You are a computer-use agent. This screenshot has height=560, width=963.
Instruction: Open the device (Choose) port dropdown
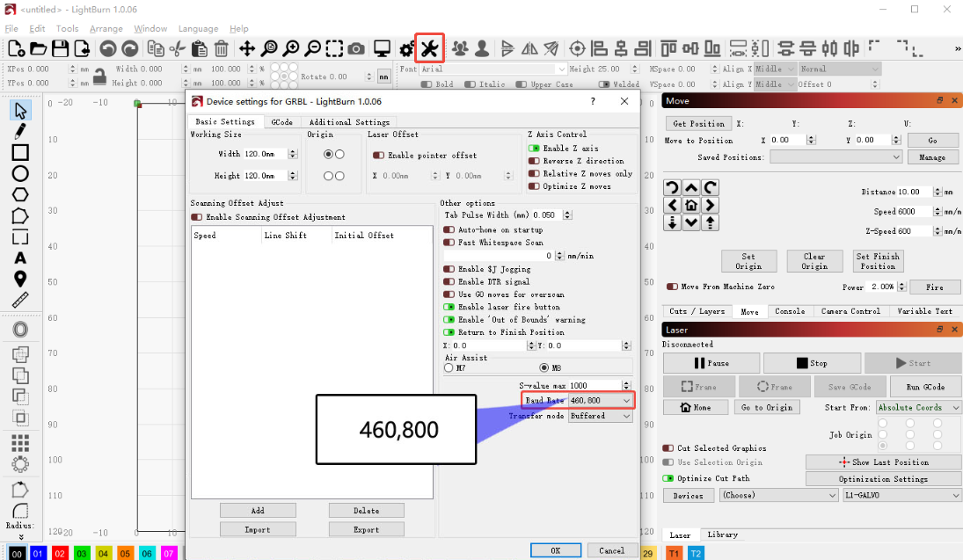pos(778,495)
